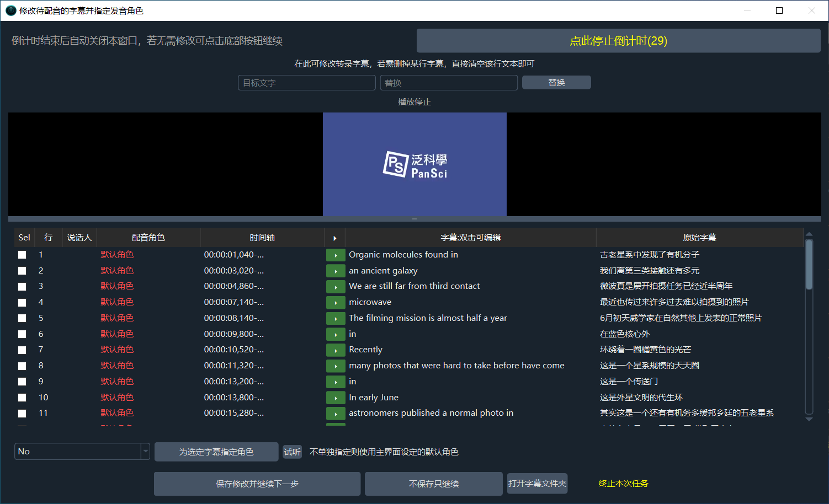Play subtitle row 1 audio preview
Image resolution: width=829 pixels, height=504 pixels.
[x=336, y=255]
